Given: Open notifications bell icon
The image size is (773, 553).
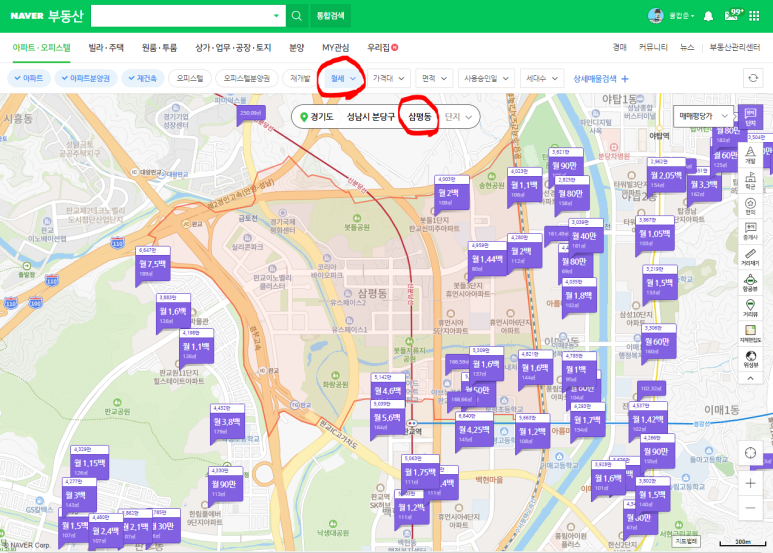Looking at the screenshot, I should pos(708,16).
